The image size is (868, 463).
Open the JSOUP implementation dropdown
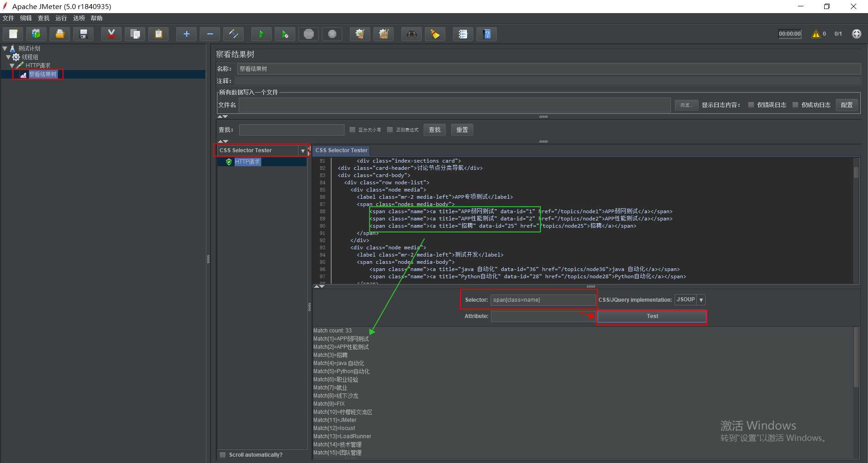coord(701,300)
